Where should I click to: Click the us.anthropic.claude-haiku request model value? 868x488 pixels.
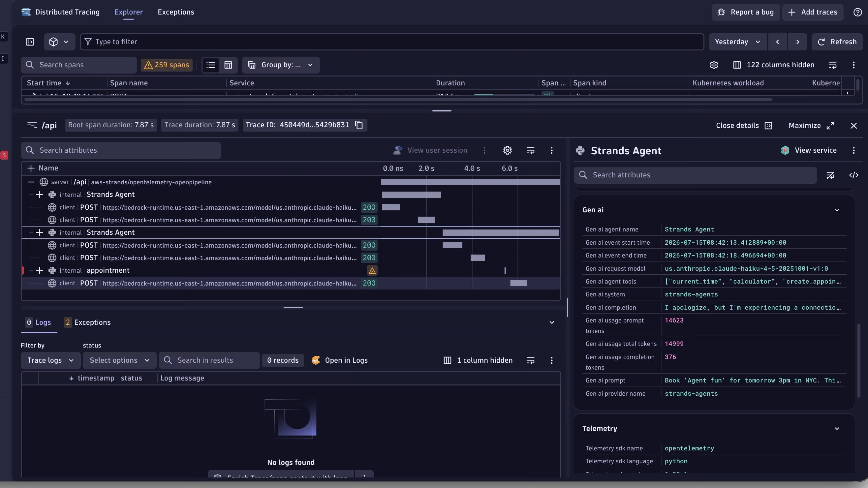tap(746, 269)
